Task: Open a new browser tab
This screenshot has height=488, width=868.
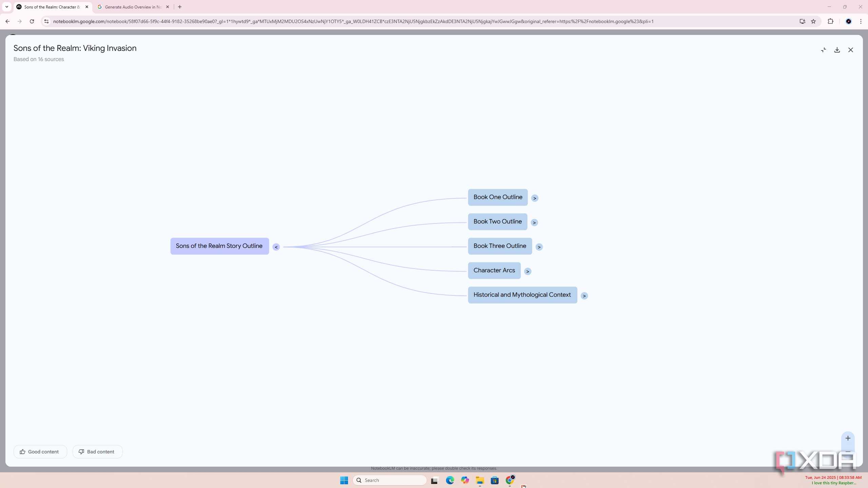Action: click(x=180, y=7)
